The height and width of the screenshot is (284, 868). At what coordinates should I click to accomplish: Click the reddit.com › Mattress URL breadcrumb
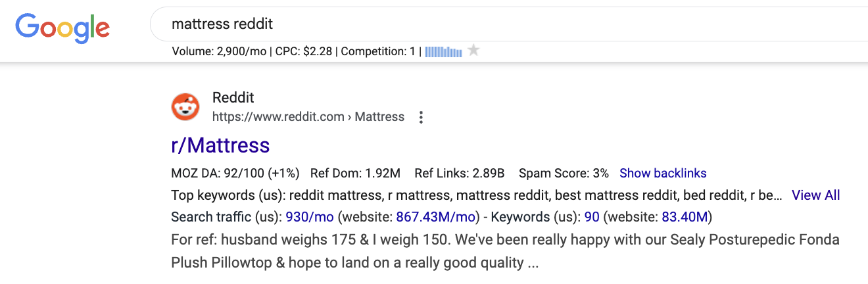coord(308,117)
